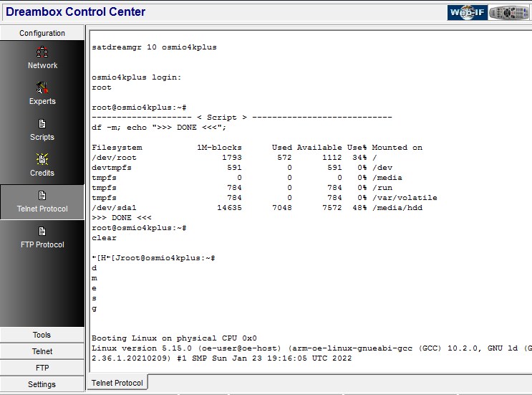Screen dimensions: 532x395
Task: Open the Network configuration icon
Action: coord(42,52)
